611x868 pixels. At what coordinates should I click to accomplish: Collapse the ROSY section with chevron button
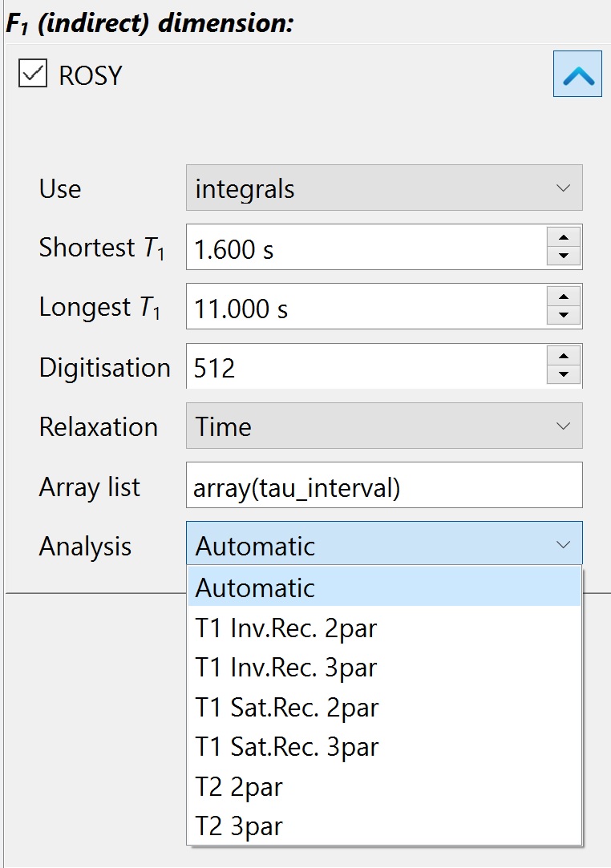click(x=577, y=74)
